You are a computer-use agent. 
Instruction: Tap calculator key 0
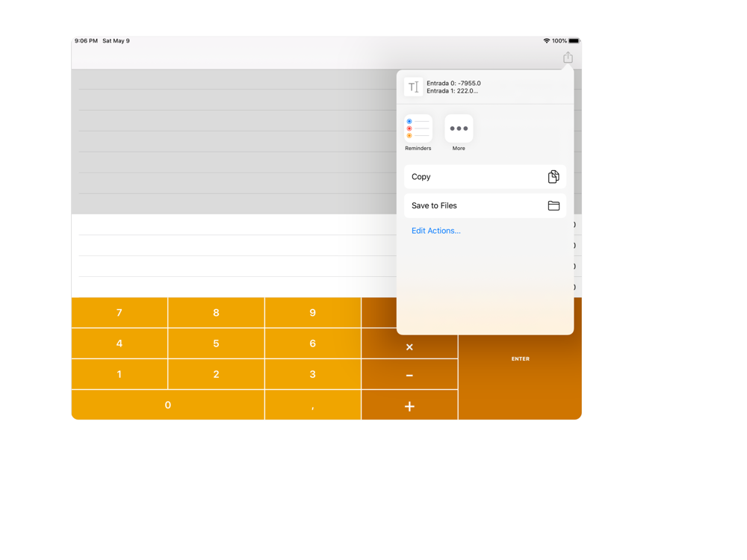[167, 405]
